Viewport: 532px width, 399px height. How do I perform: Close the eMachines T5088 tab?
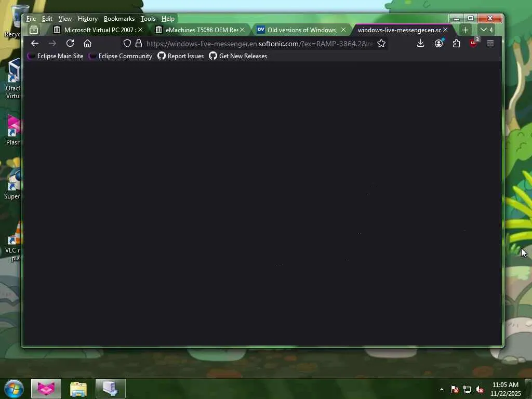click(x=242, y=30)
